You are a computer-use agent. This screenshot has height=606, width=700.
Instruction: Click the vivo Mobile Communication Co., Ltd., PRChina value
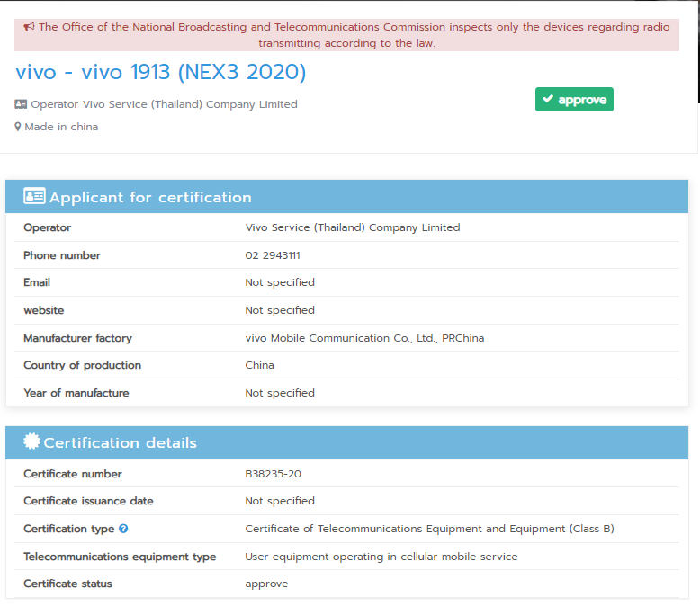(364, 338)
